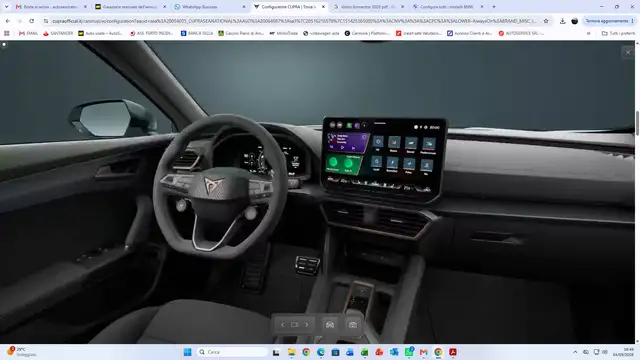Viewport: 640px width, 360px height.
Task: Open the Carmove Platform bookmark
Action: tap(367, 33)
